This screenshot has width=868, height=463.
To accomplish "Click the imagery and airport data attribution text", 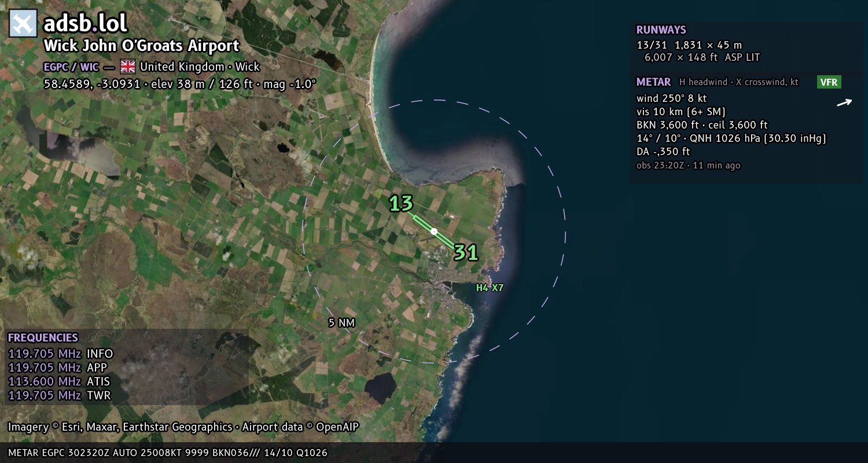I will [x=183, y=427].
